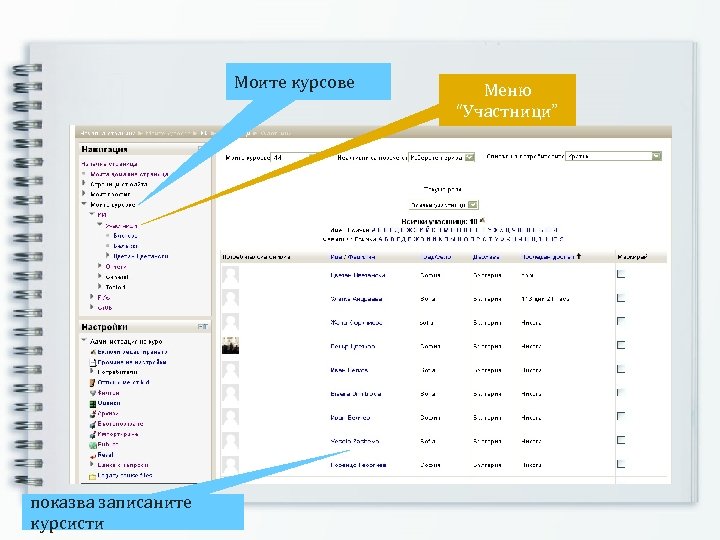Open the 'Legacy course files' link
Viewport: 720px width, 540px height.
coord(125,476)
